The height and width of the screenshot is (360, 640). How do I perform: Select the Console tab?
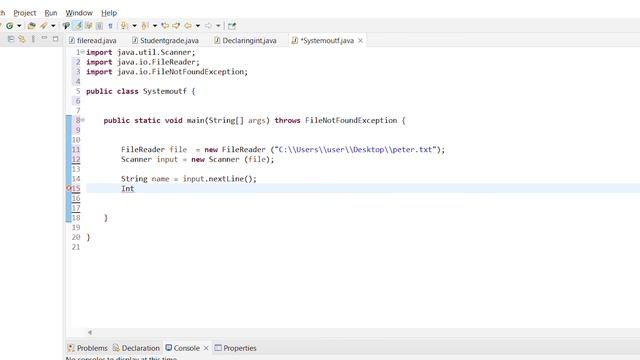point(182,348)
